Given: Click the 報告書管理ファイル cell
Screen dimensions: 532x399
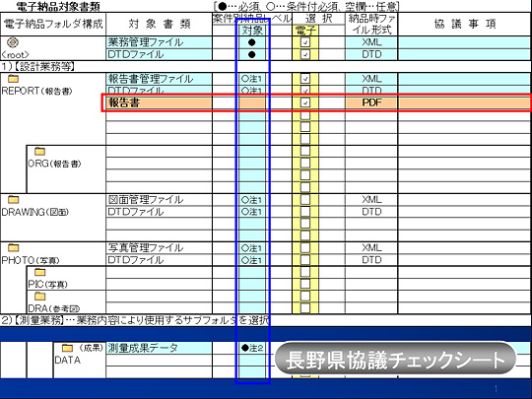Looking at the screenshot, I should coord(160,79).
